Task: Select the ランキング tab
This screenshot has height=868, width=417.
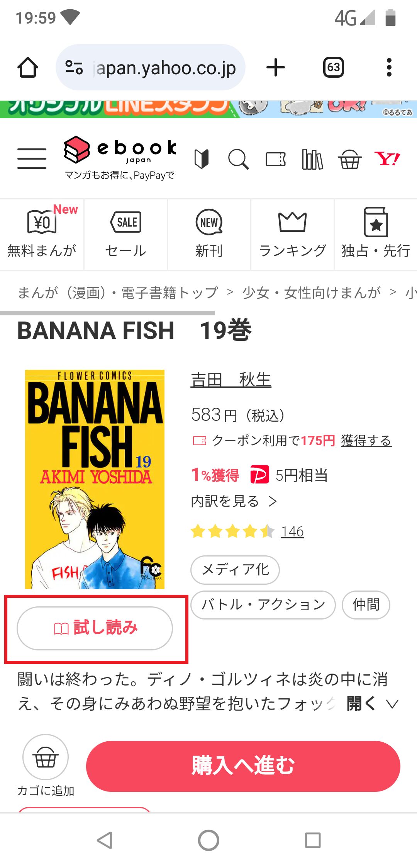Action: [x=292, y=234]
